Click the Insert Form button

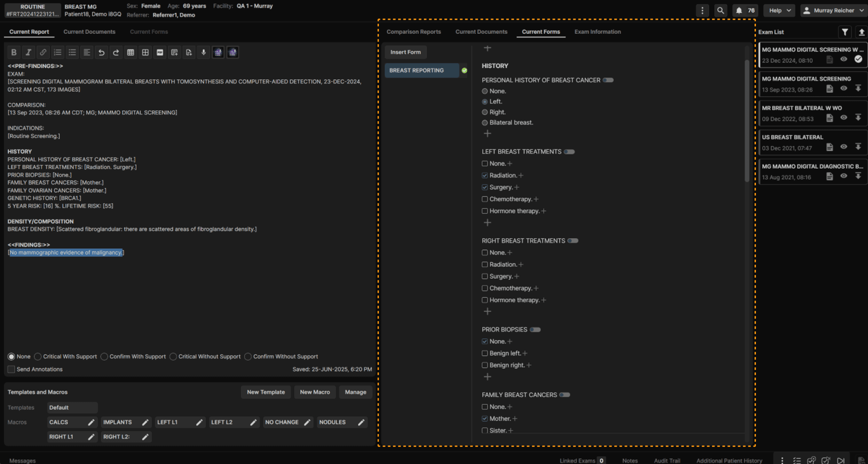(x=405, y=52)
